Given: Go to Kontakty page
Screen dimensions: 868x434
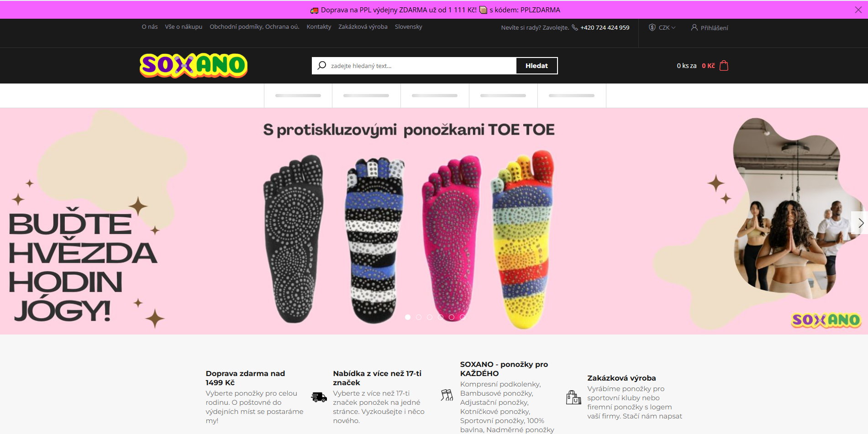Looking at the screenshot, I should (x=319, y=26).
